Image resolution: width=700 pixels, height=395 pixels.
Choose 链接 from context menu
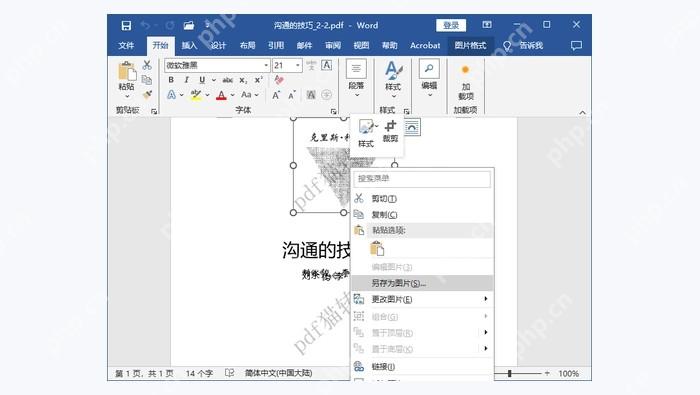pos(422,366)
